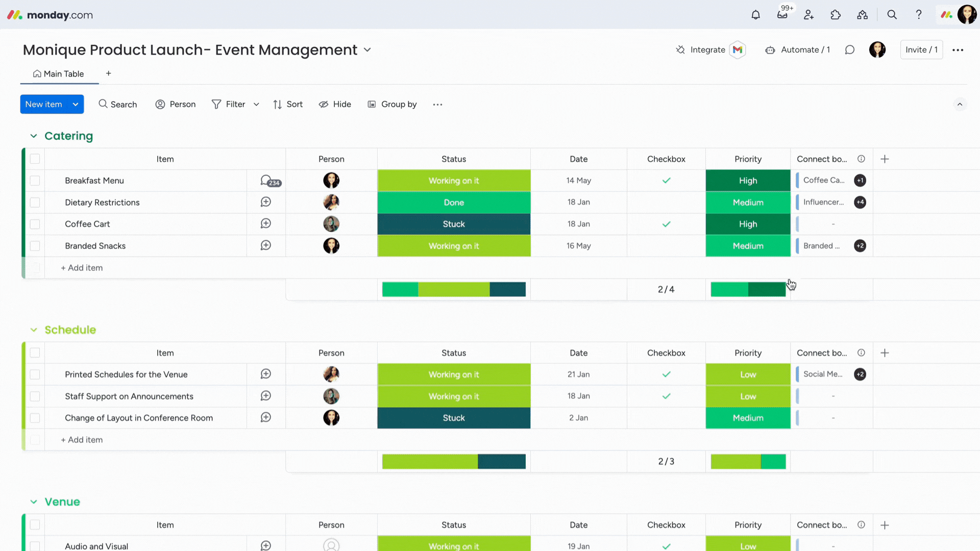Select all items in Schedule group
The image size is (980, 551).
[35, 353]
